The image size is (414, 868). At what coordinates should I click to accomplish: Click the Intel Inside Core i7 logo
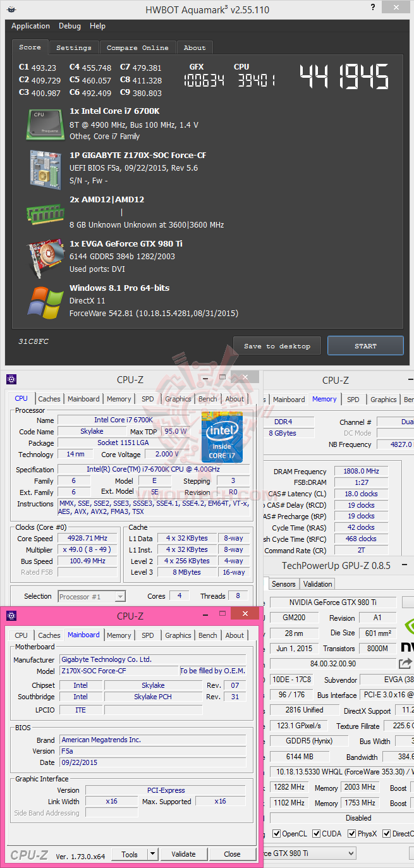(222, 437)
